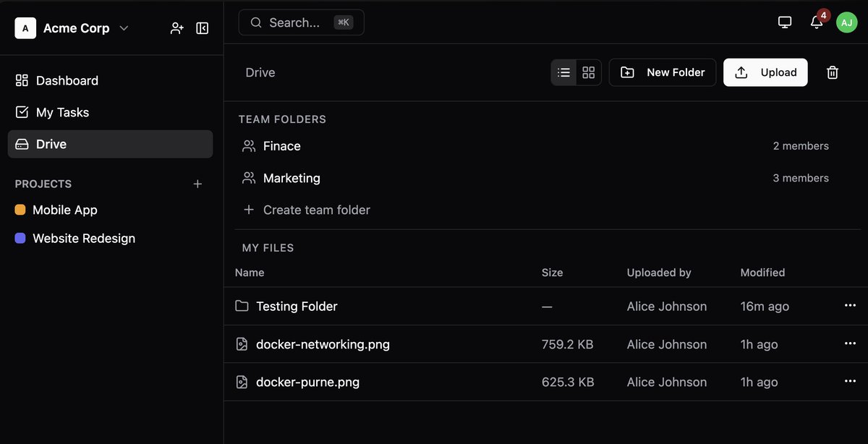The image size is (868, 444).
Task: Sort by Uploaded by column
Action: click(x=659, y=273)
